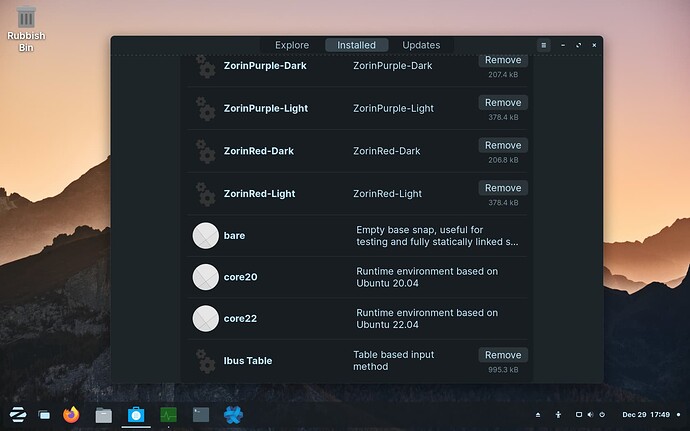Select the Installed tab
Image resolution: width=690 pixels, height=431 pixels.
(356, 45)
